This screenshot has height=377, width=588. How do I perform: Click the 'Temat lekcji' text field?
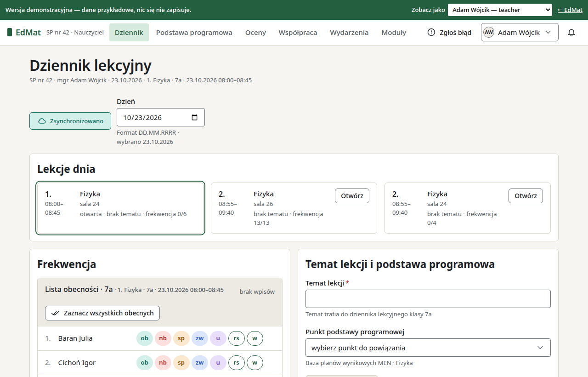click(428, 299)
